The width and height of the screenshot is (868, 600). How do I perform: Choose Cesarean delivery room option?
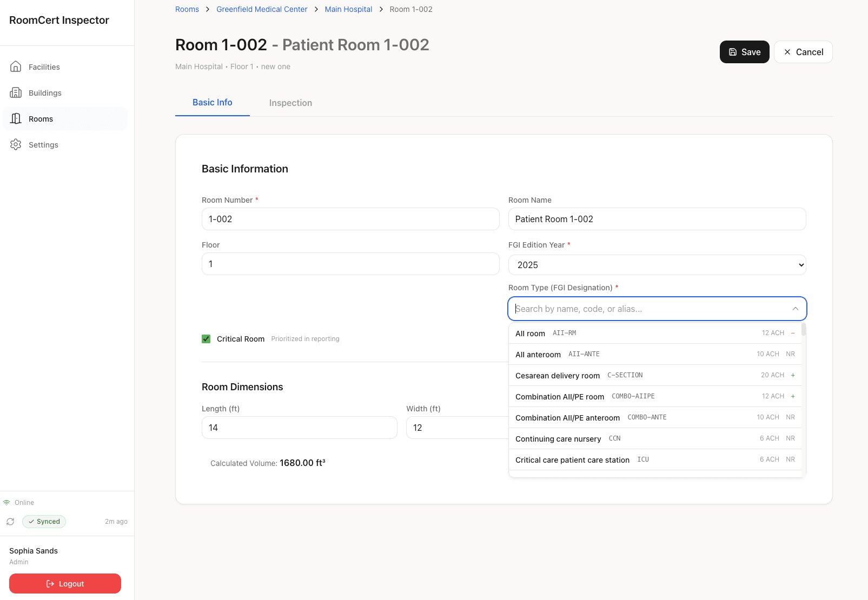point(655,375)
